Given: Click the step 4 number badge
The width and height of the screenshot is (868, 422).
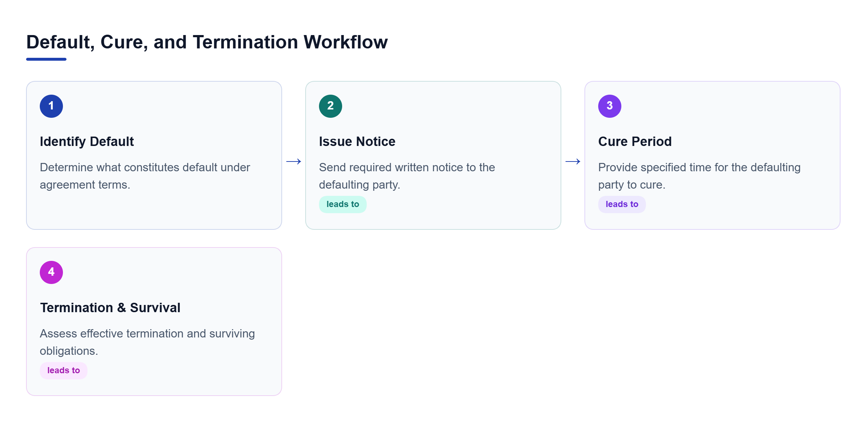Looking at the screenshot, I should point(51,272).
